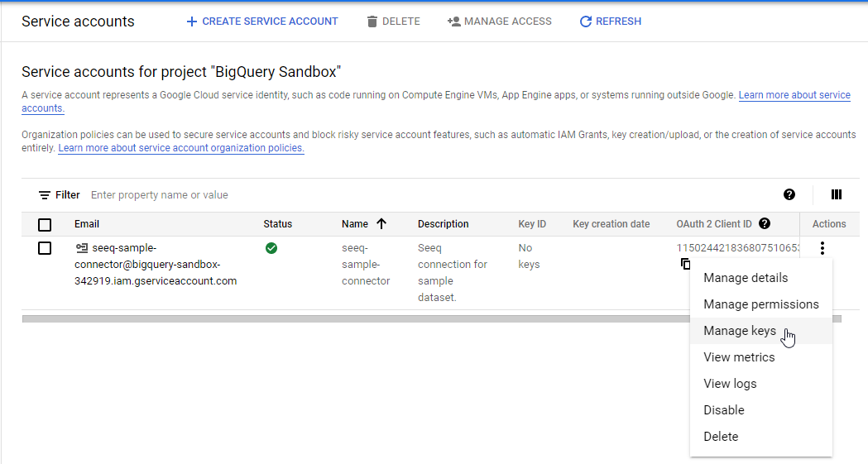Open the column display options icon
The width and height of the screenshot is (868, 464).
(x=837, y=194)
